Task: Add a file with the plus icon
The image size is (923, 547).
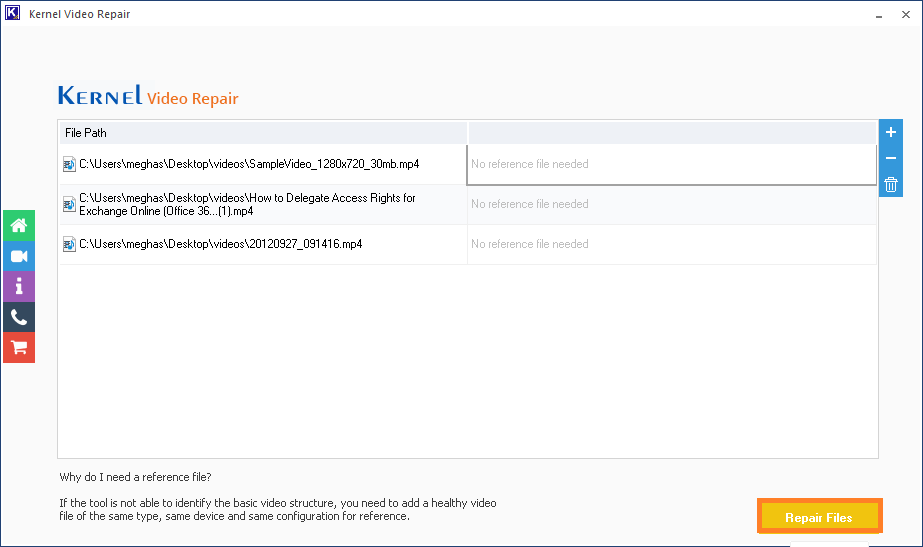Action: (x=891, y=132)
